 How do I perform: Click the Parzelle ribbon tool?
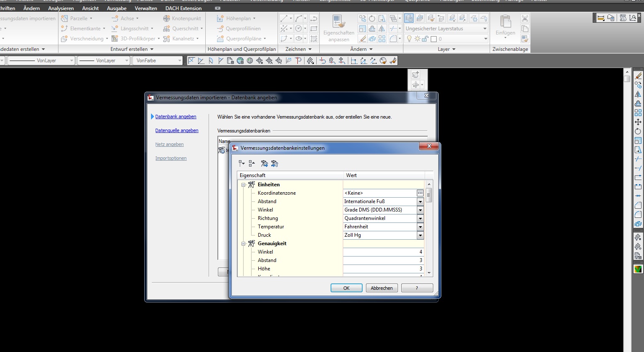(76, 19)
